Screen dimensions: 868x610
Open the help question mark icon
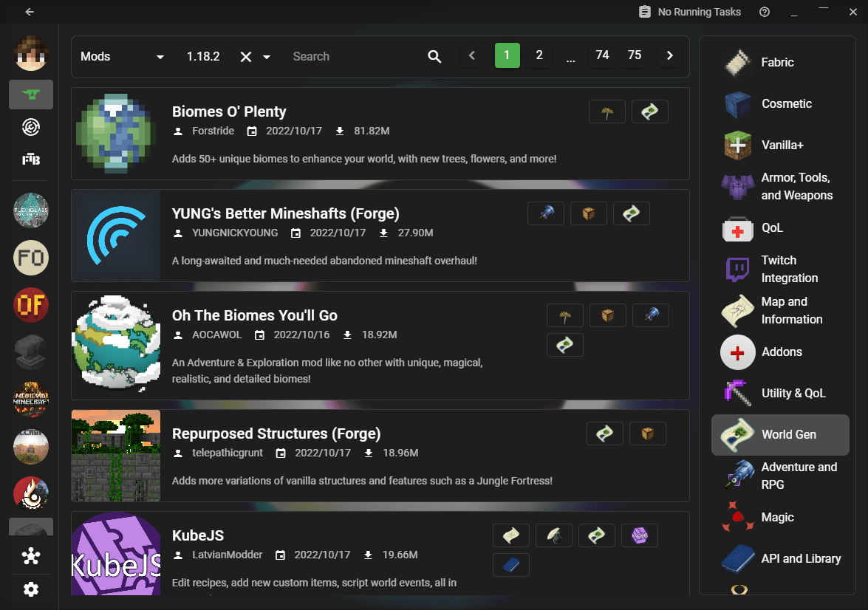point(765,12)
